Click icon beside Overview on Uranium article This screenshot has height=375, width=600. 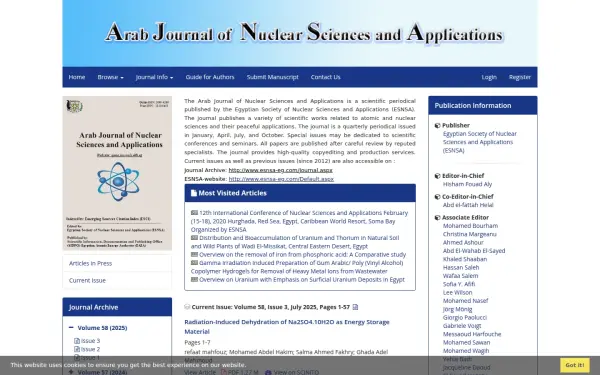tap(194, 279)
